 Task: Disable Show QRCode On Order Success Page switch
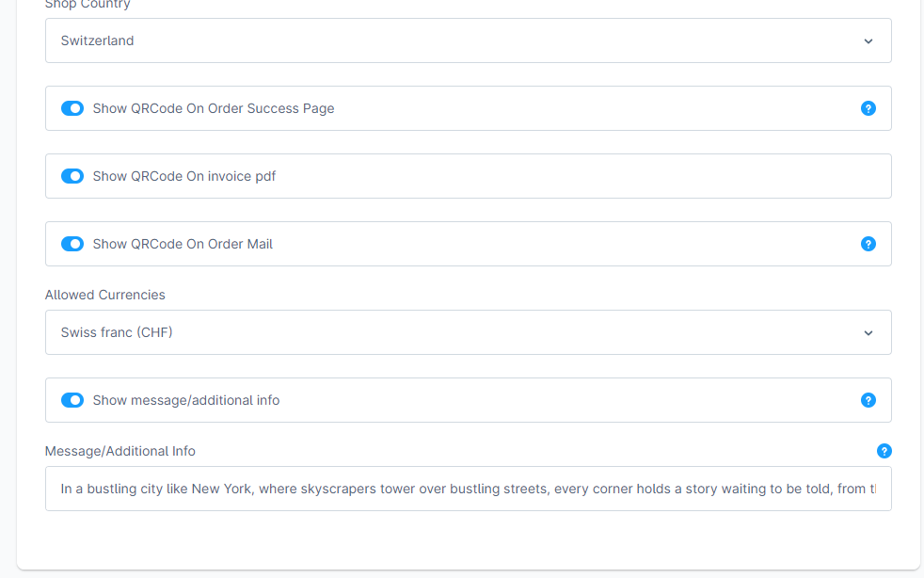pos(72,108)
